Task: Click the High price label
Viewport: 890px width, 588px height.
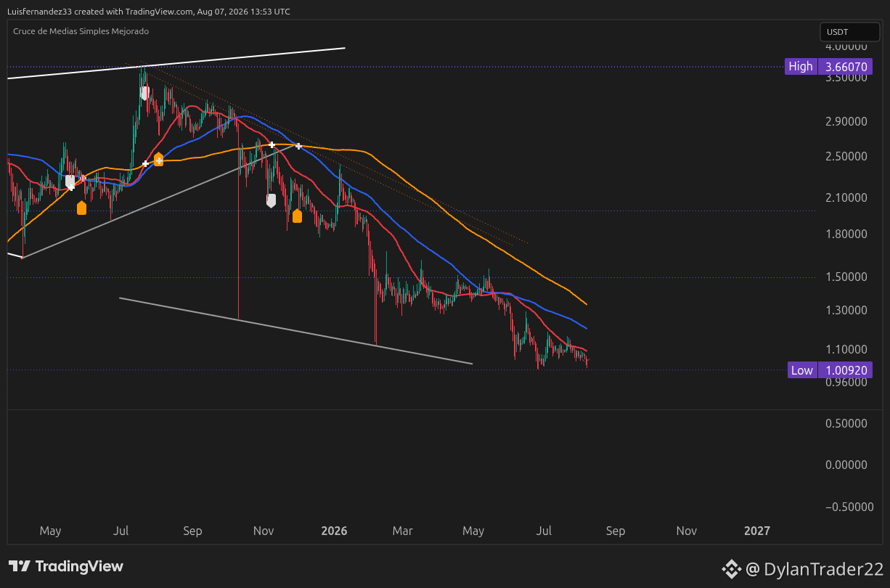Action: (801, 67)
